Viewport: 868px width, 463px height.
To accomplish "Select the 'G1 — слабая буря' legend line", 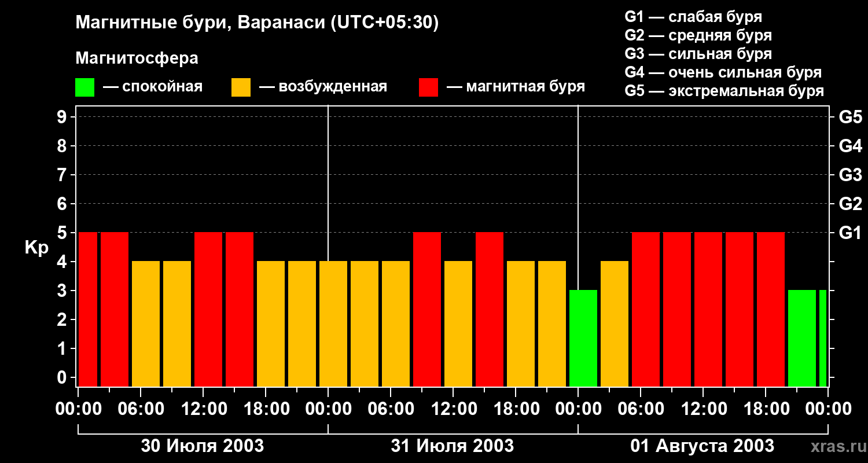I will coord(693,17).
